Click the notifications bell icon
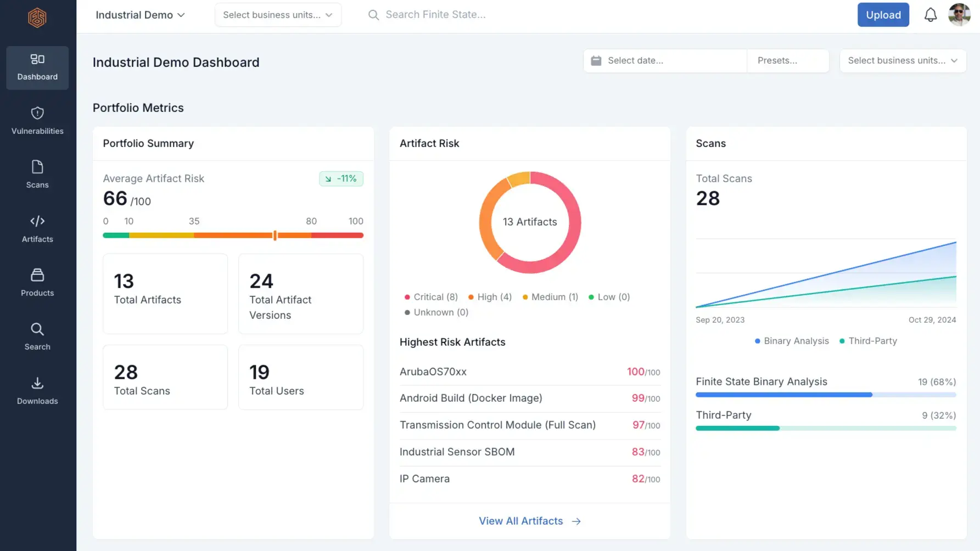This screenshot has height=551, width=980. (930, 15)
